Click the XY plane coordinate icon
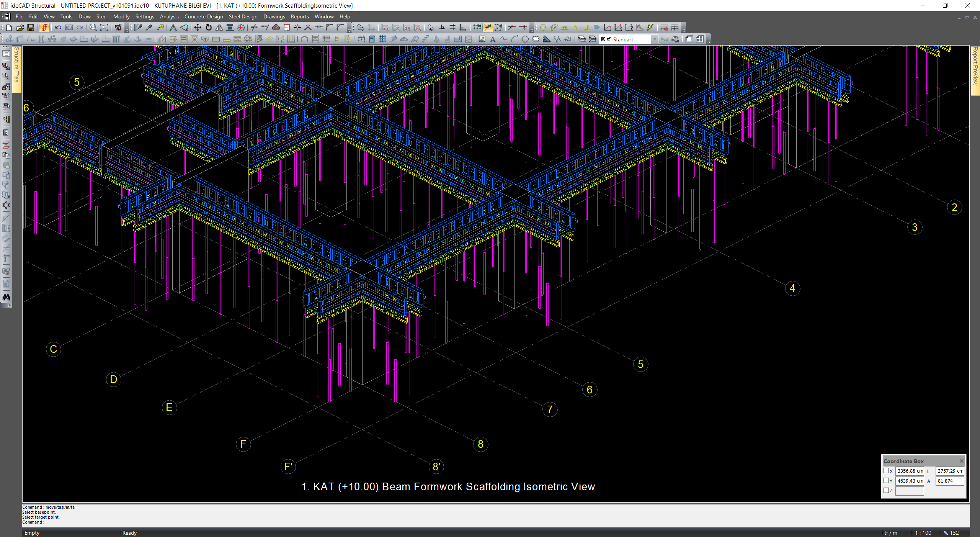The height and width of the screenshot is (537, 980). [385, 28]
